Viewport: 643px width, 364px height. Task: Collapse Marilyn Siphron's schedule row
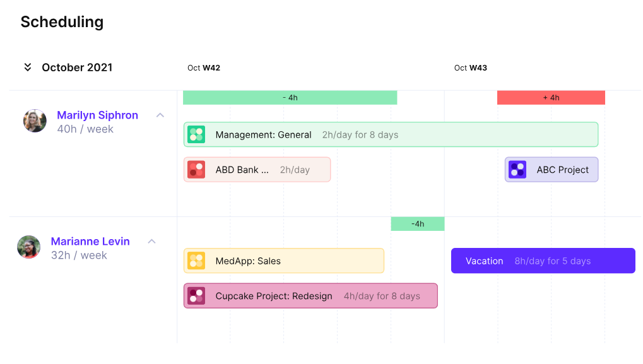point(160,115)
